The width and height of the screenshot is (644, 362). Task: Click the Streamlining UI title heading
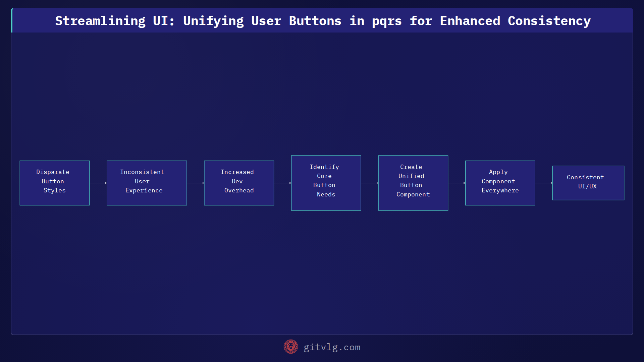[323, 21]
